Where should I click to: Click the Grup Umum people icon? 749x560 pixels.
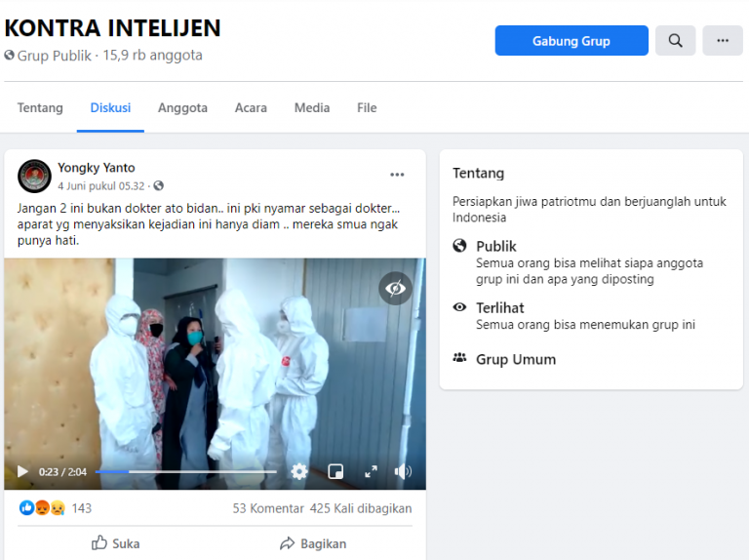coord(459,358)
